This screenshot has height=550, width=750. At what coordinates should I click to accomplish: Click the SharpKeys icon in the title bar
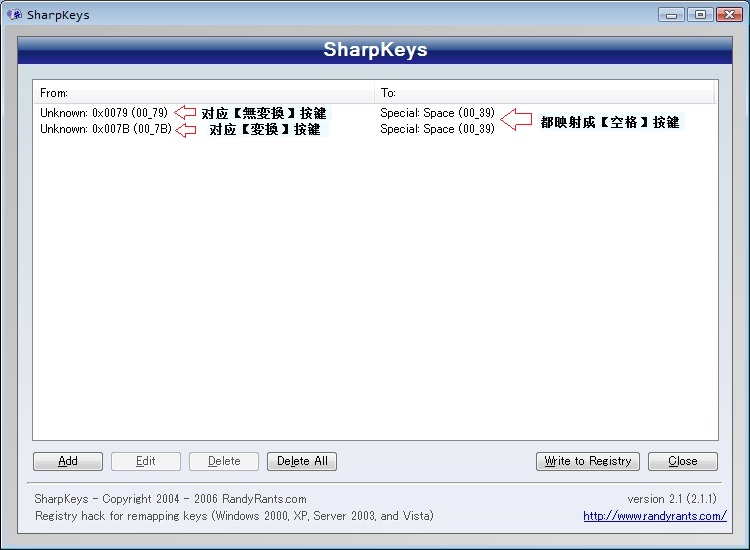[14, 14]
